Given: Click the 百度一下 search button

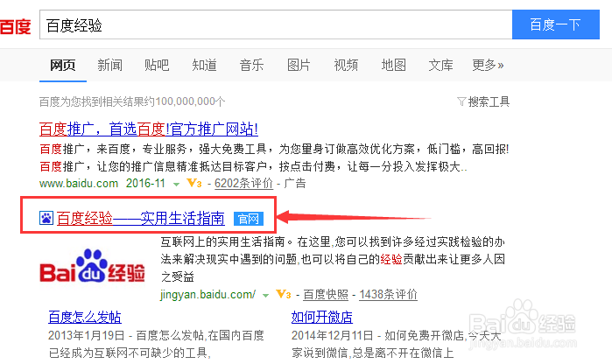Looking at the screenshot, I should [555, 25].
